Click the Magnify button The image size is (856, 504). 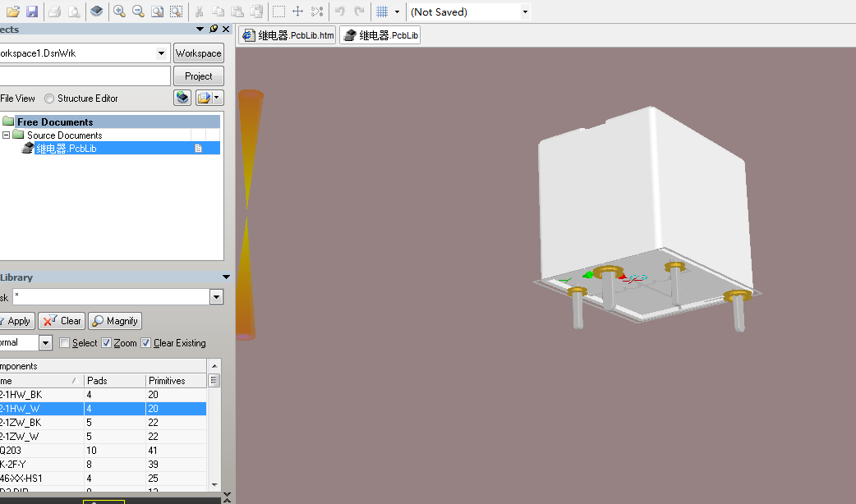pos(115,321)
